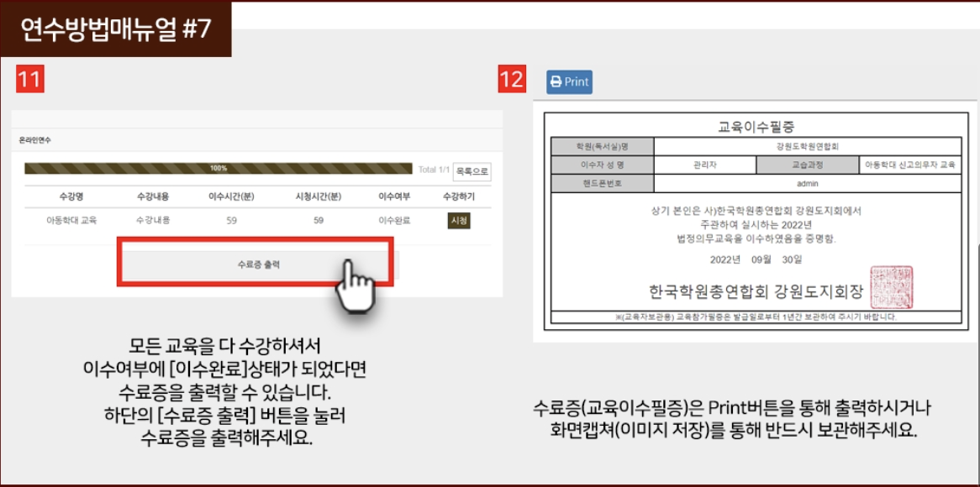Click the printer icon in the Print button
Viewport: 980px width, 487px height.
click(556, 81)
